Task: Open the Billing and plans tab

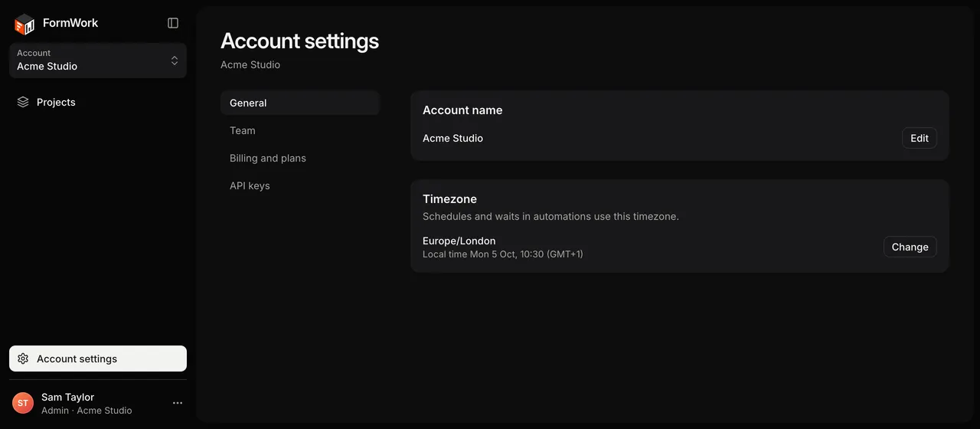Action: 300,158
